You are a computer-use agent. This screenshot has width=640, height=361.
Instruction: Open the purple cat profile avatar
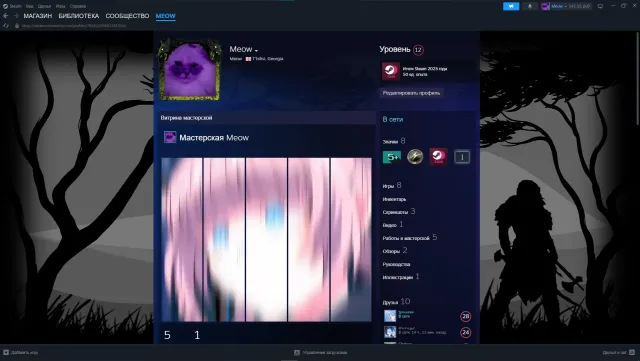[189, 69]
